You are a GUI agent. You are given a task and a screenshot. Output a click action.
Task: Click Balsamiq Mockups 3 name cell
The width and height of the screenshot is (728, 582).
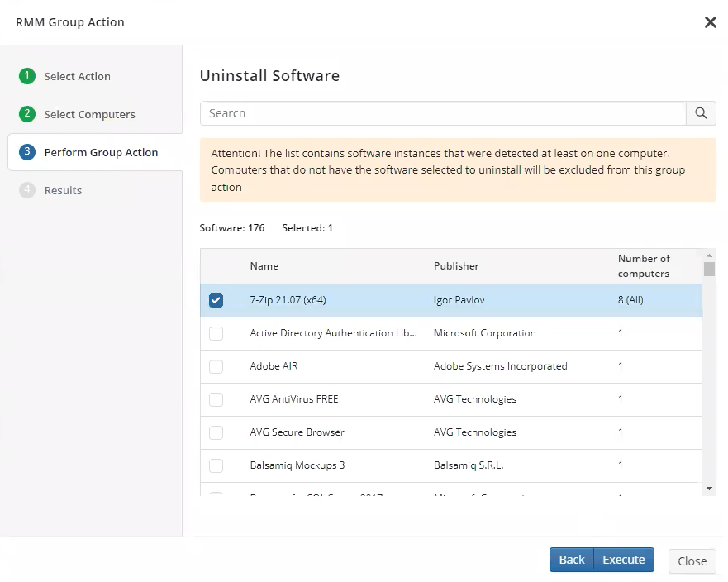point(297,465)
